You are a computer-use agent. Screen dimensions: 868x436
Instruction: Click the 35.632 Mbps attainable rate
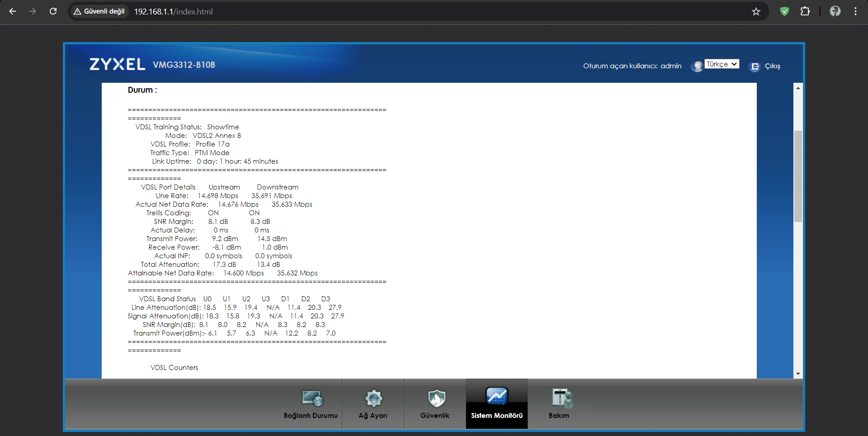click(x=297, y=273)
